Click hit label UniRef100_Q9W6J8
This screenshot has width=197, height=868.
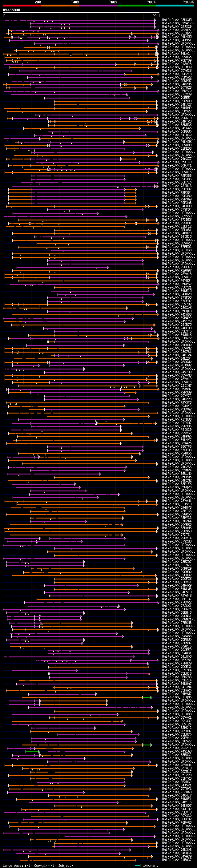point(177,118)
